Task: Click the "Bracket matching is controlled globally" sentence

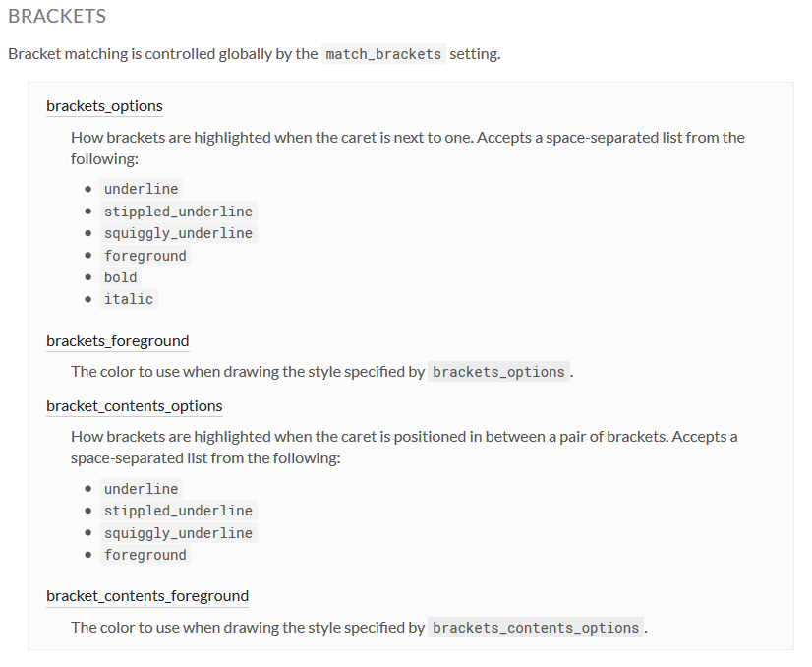Action: tap(162, 54)
